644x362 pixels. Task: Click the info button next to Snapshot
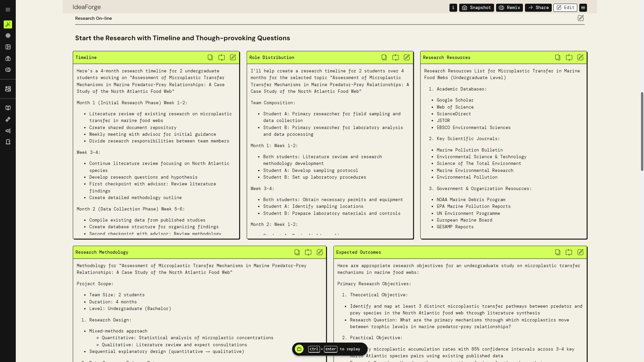[453, 7]
